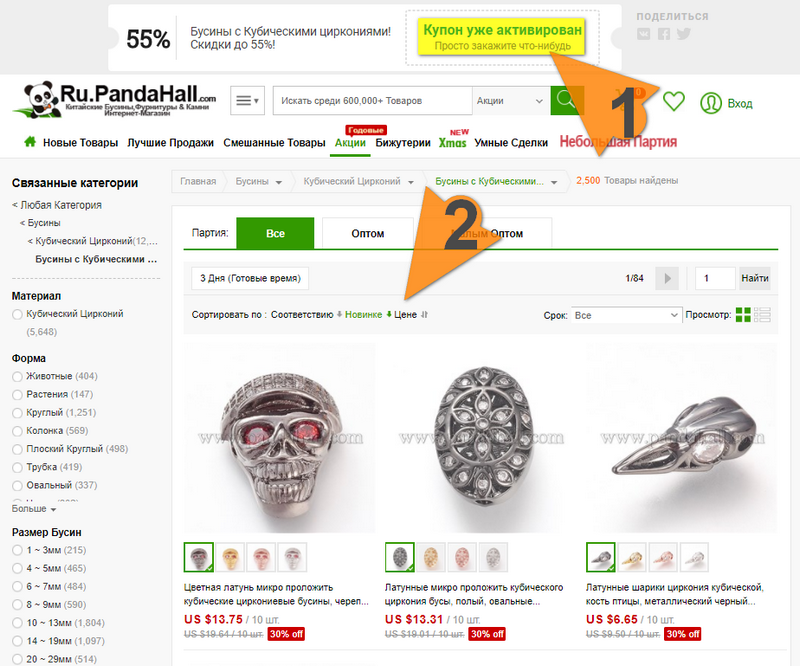Go to next results page arrow
800x666 pixels.
point(667,278)
